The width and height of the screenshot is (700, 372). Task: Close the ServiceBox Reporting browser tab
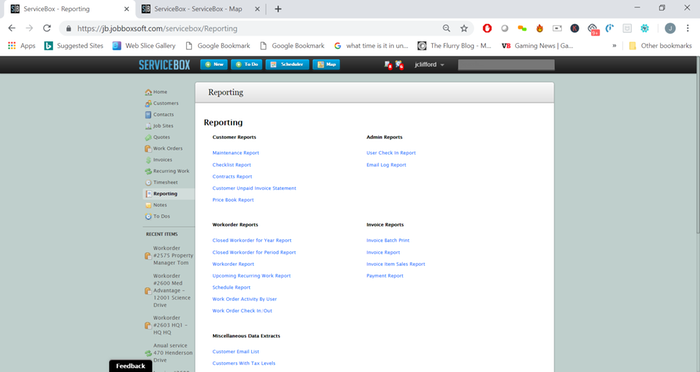pyautogui.click(x=126, y=9)
